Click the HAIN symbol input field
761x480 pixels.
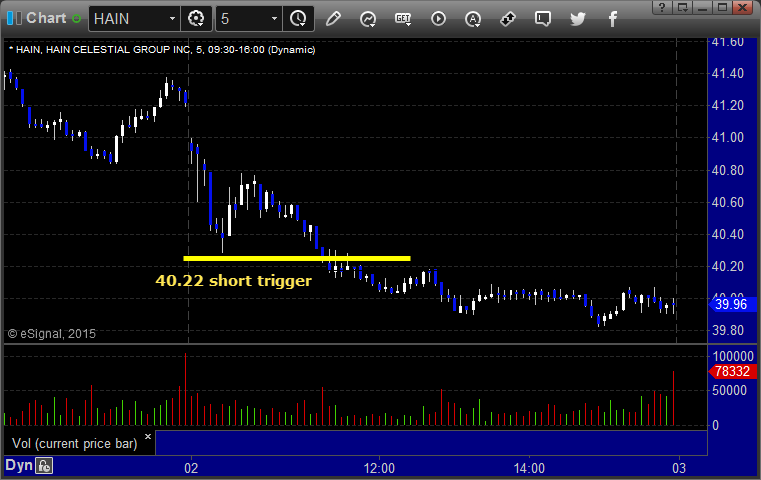click(x=128, y=19)
